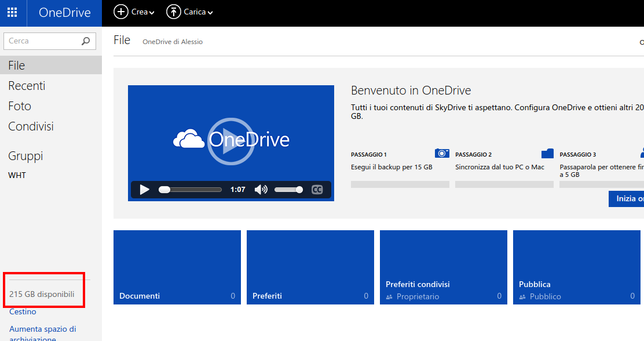644x341 pixels.
Task: Click the plus icon beside Crea
Action: coord(120,12)
